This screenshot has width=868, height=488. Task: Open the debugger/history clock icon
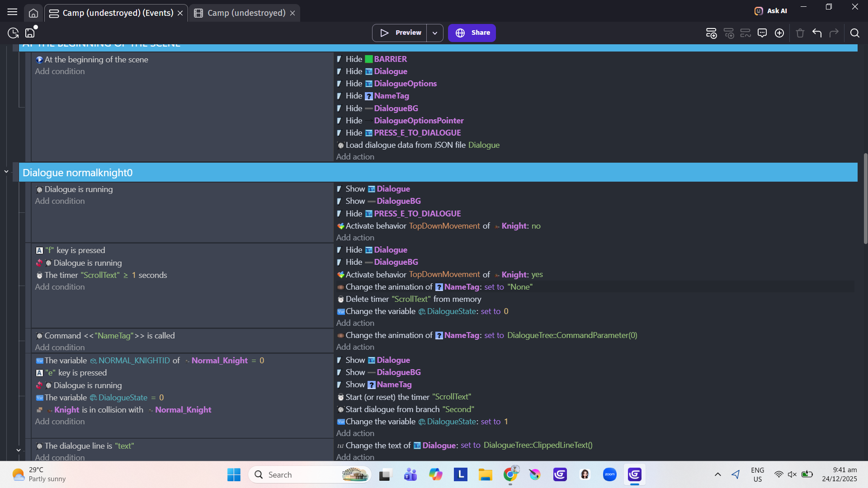(13, 33)
